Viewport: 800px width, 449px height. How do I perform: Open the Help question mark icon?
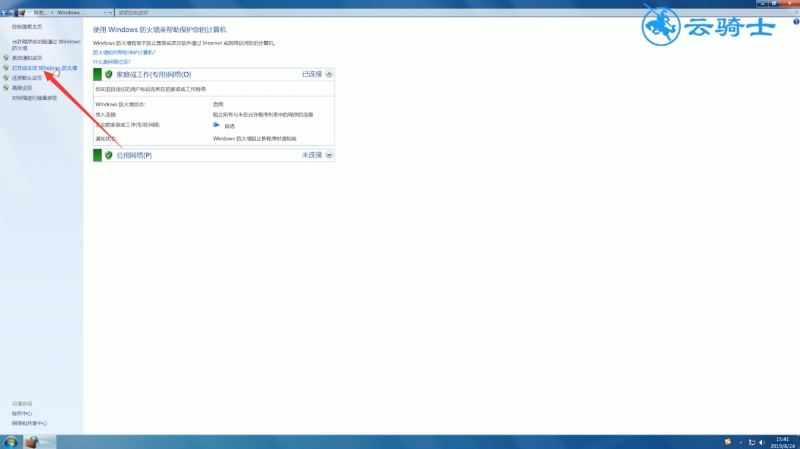(x=796, y=21)
